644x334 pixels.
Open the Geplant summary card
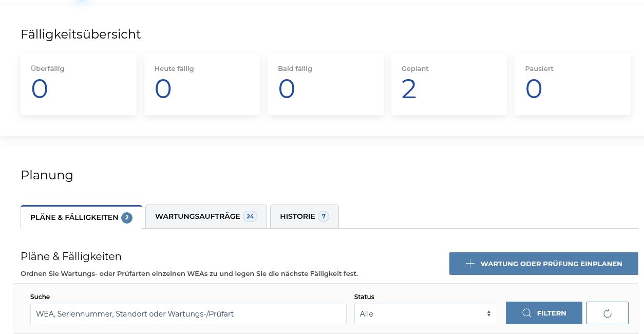(449, 84)
